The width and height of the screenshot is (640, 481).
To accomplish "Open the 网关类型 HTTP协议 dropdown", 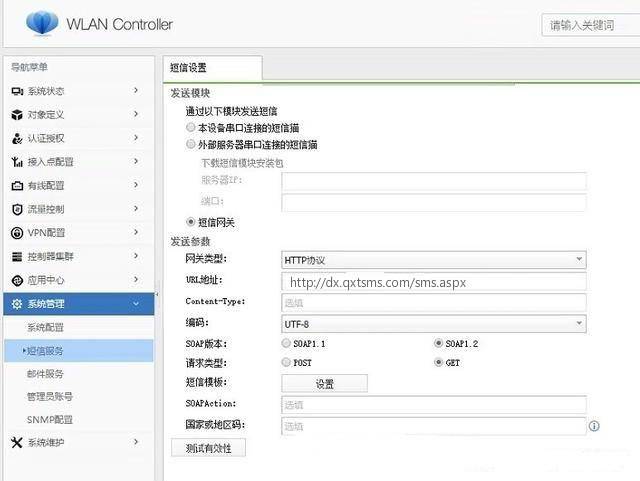I will [433, 260].
